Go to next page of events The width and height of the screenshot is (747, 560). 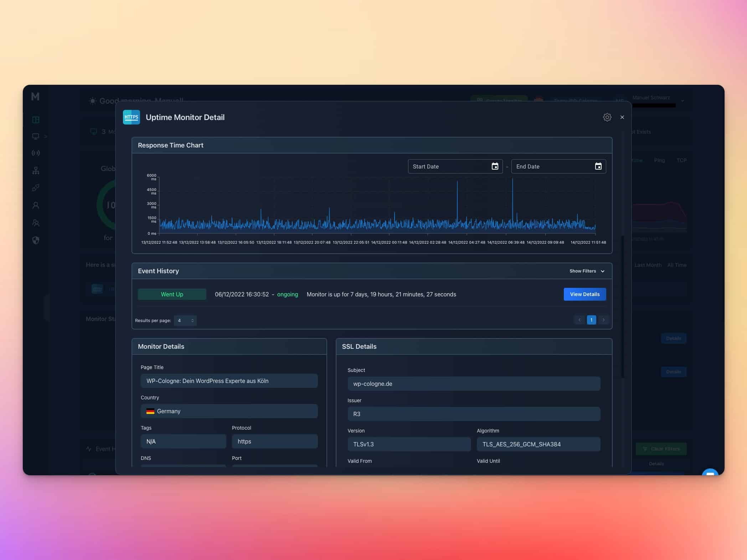[603, 320]
